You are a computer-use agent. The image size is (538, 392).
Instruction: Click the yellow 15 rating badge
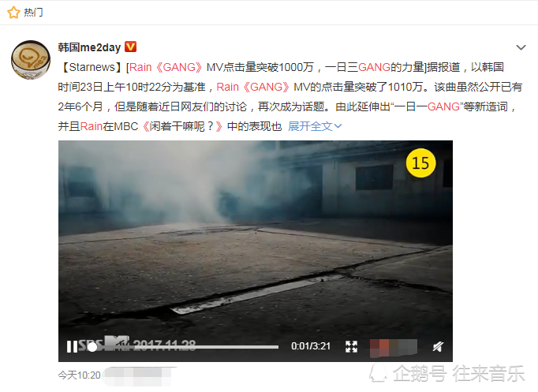420,163
